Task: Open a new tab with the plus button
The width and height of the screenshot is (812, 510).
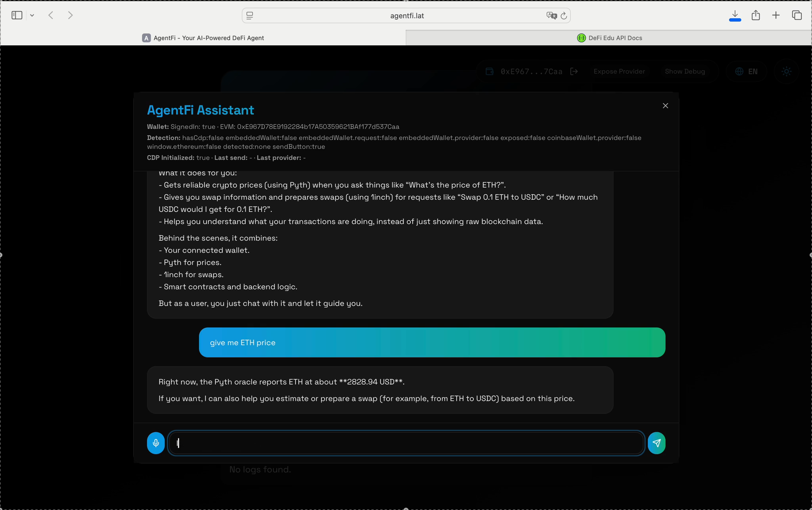Action: tap(776, 15)
